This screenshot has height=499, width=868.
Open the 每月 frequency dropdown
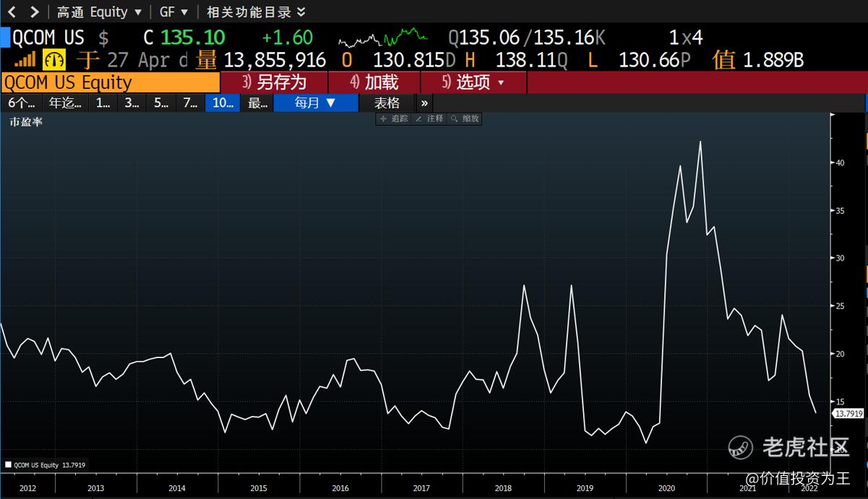tap(316, 103)
